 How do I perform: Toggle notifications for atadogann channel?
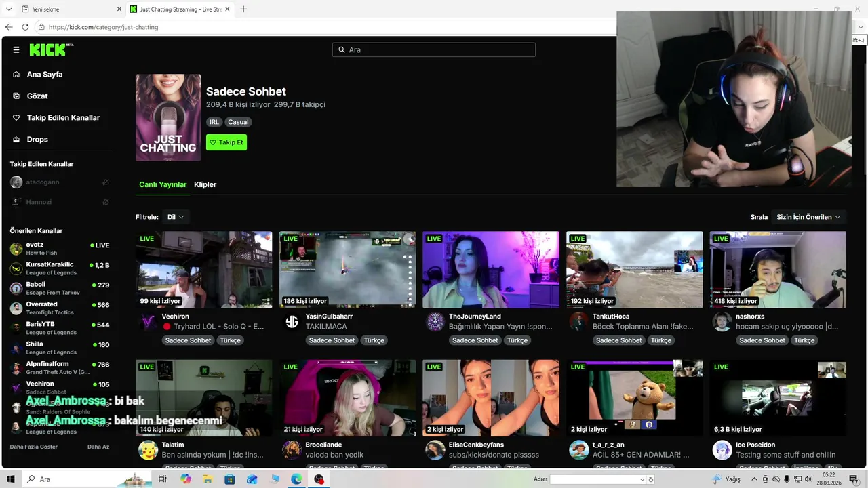(106, 182)
